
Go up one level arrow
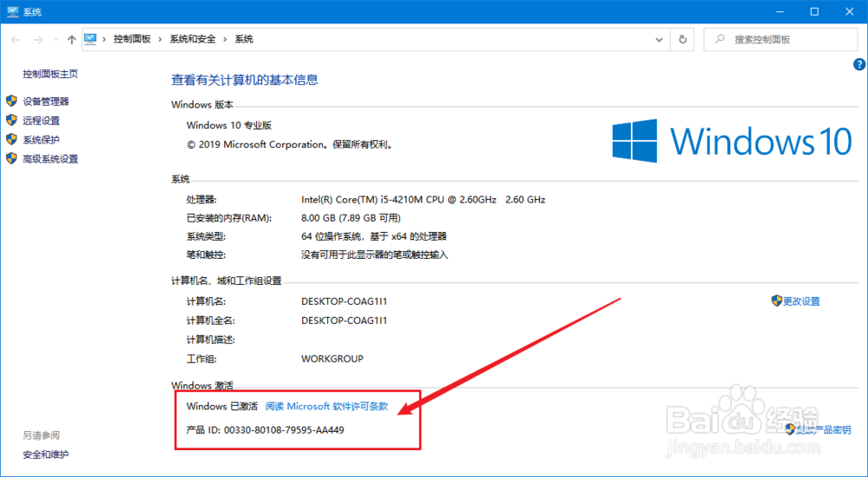tap(71, 39)
